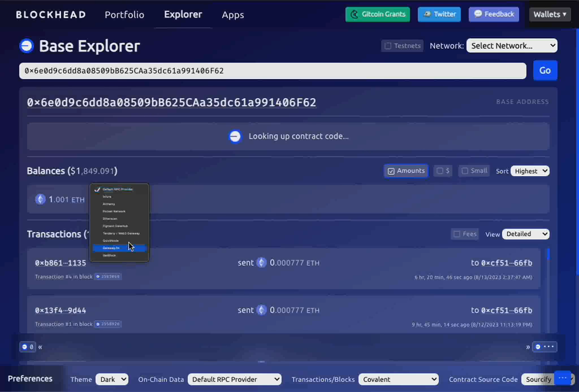
Task: Open the View Detailed dropdown
Action: click(x=526, y=234)
